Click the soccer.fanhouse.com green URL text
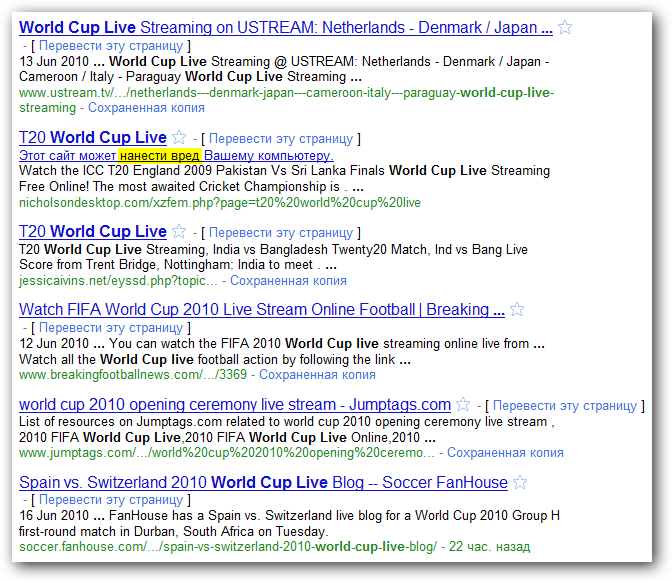The height and width of the screenshot is (582, 672). [x=228, y=547]
